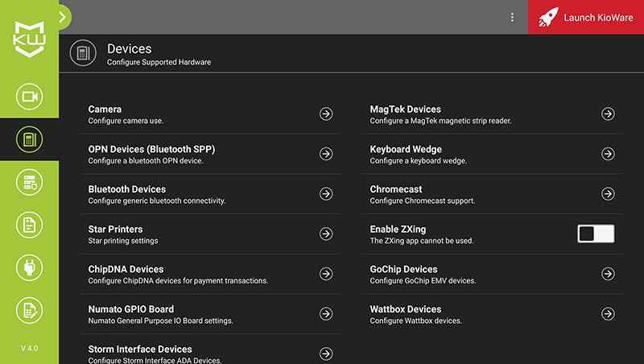Open ChipDNA Devices arrow
Viewport: 644px width, 364px height.
point(326,274)
